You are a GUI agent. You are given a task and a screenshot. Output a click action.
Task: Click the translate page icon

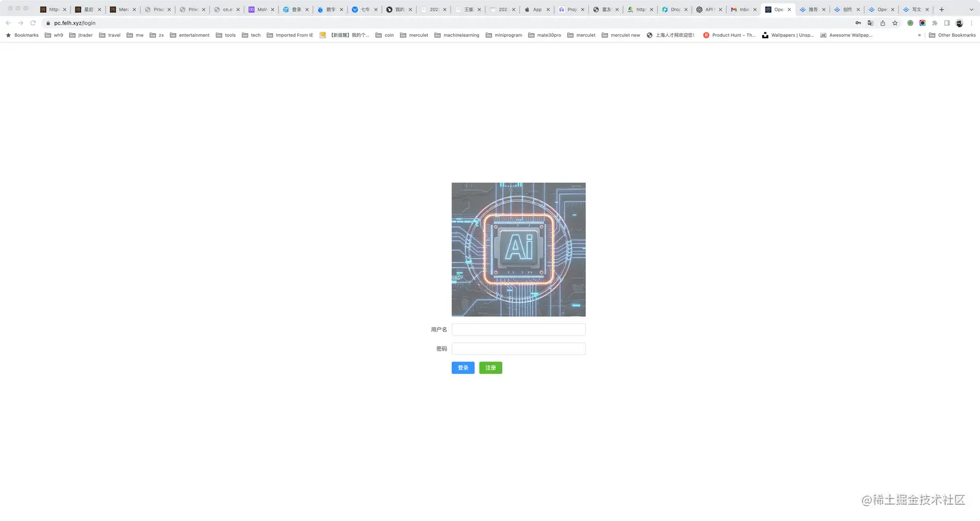[x=870, y=23]
